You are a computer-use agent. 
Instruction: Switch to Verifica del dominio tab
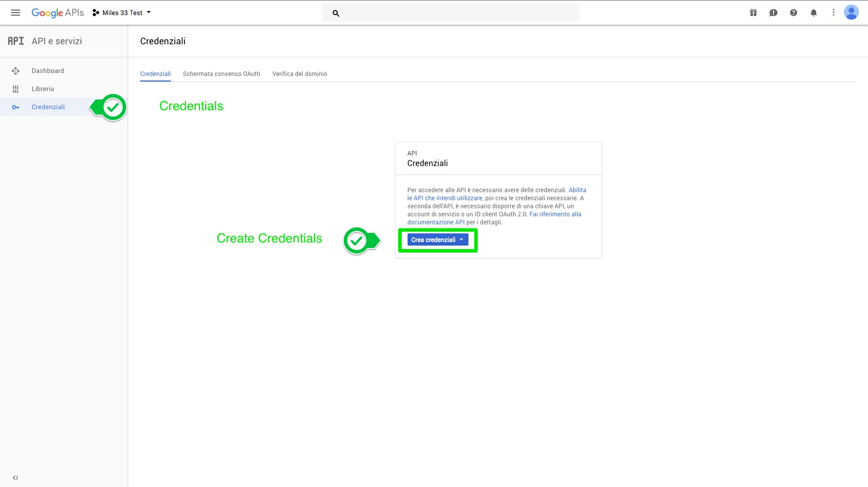[x=300, y=74]
